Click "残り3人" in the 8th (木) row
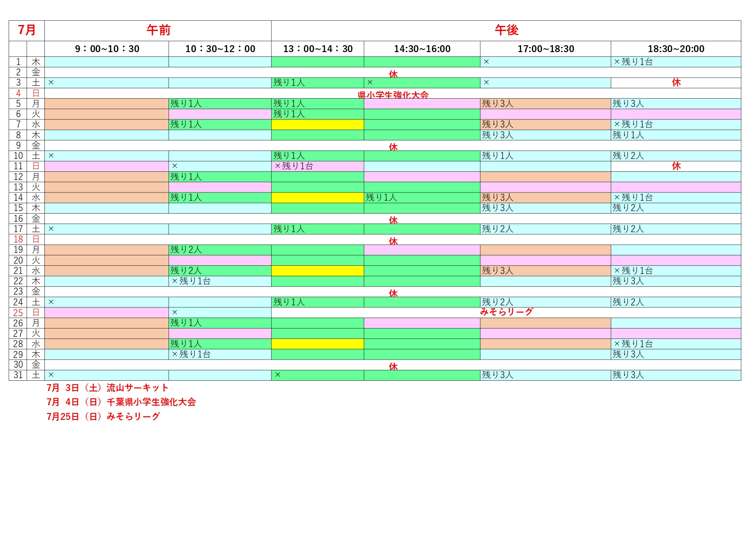This screenshot has height=534, width=756. coord(497,135)
